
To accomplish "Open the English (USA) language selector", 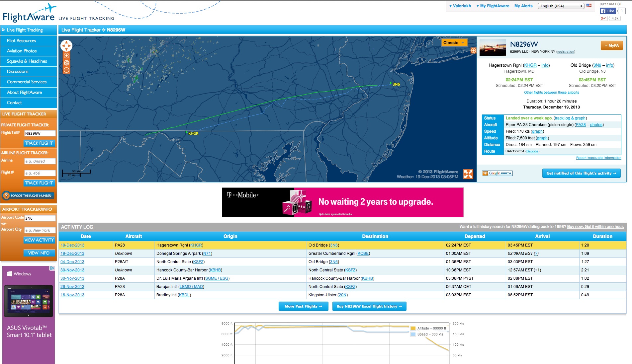I will tap(561, 6).
